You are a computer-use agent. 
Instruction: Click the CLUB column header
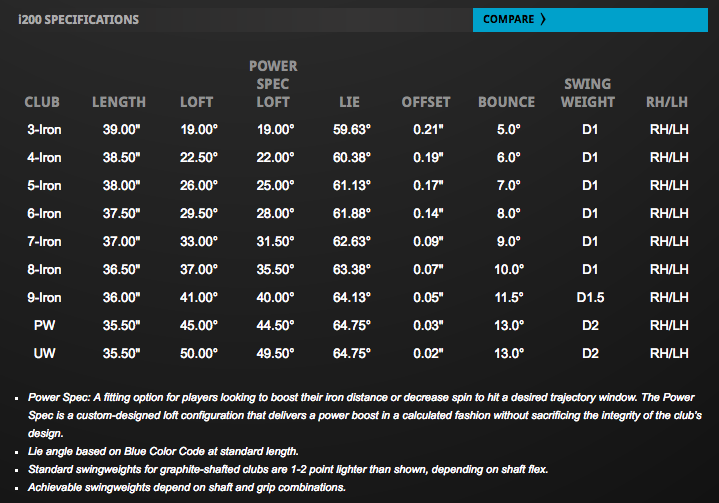42,102
